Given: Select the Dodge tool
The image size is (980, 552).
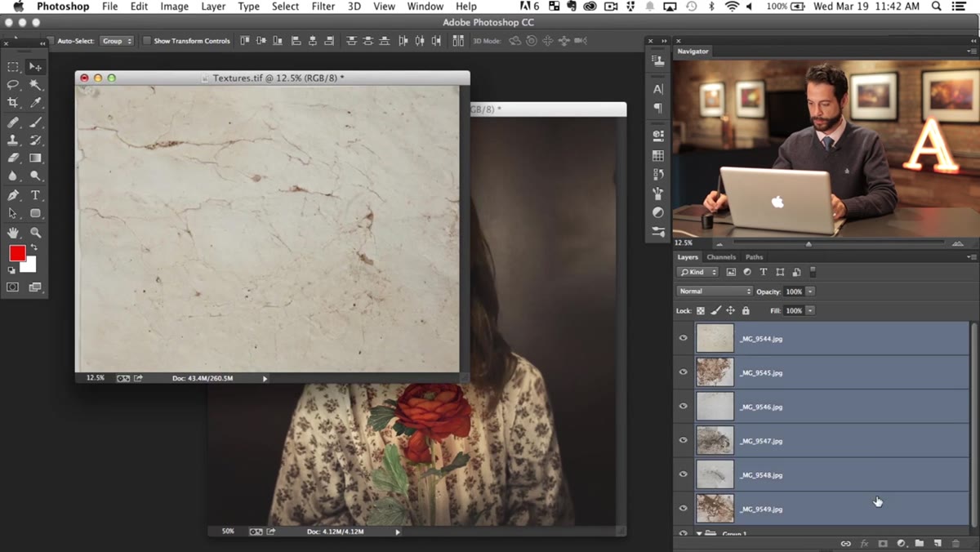Looking at the screenshot, I should click(x=35, y=176).
